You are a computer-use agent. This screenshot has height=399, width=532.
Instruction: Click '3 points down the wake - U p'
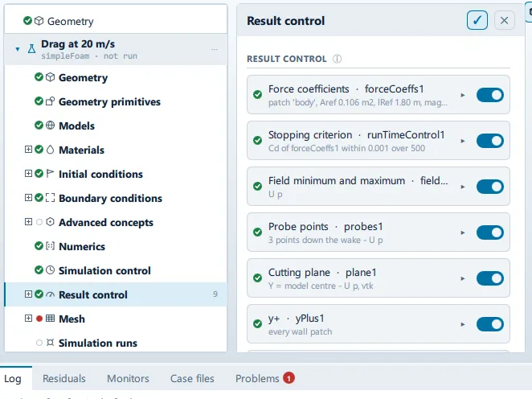325,240
